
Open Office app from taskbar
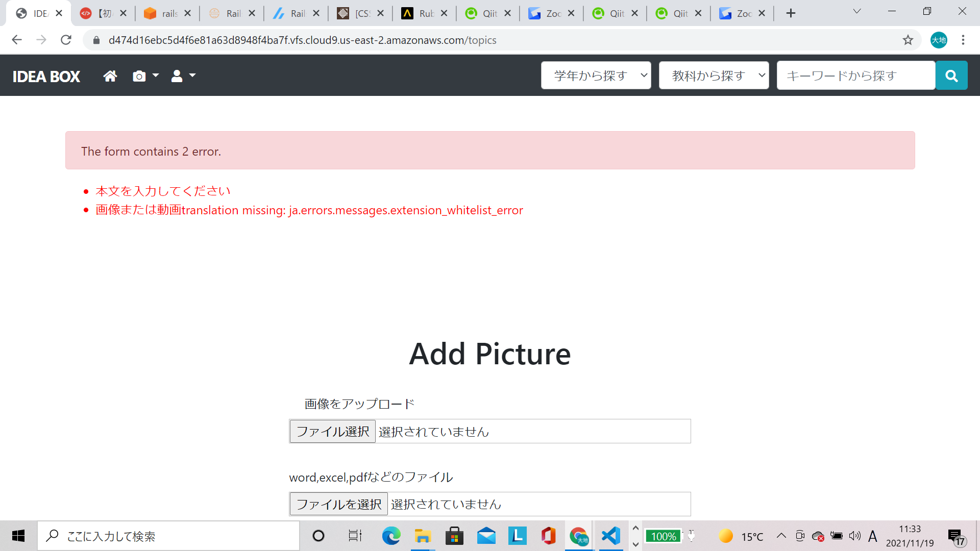(549, 536)
